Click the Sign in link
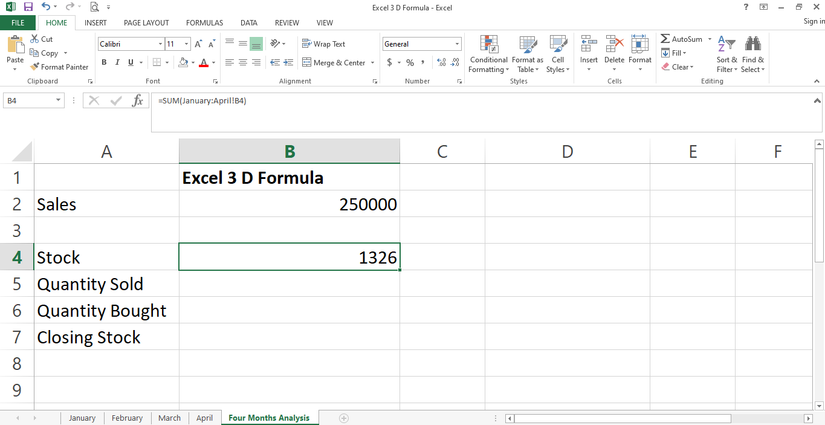Viewport: 825px width, 425px height. pos(813,22)
